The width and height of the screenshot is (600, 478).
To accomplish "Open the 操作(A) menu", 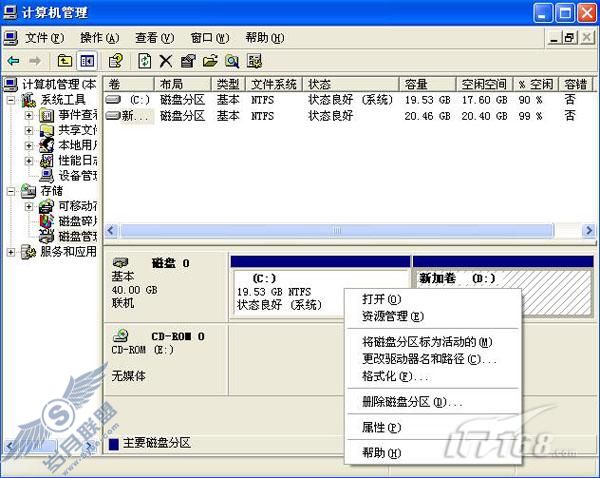I will tap(100, 38).
